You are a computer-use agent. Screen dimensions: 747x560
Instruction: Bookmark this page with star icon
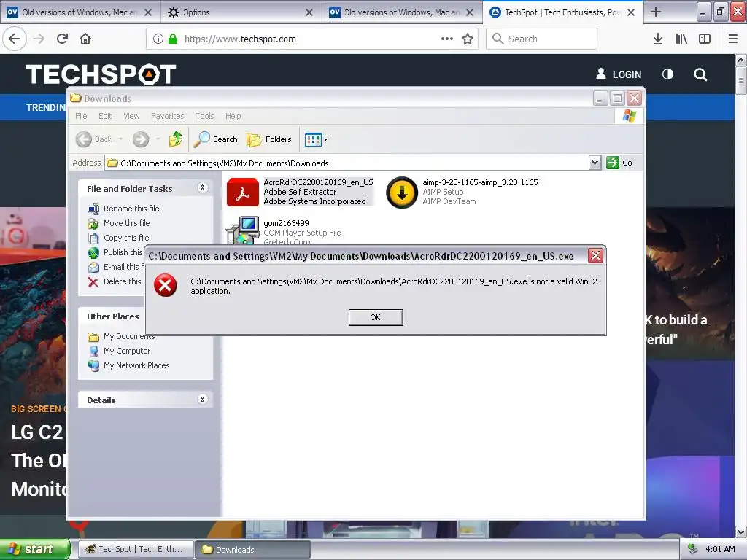(468, 39)
